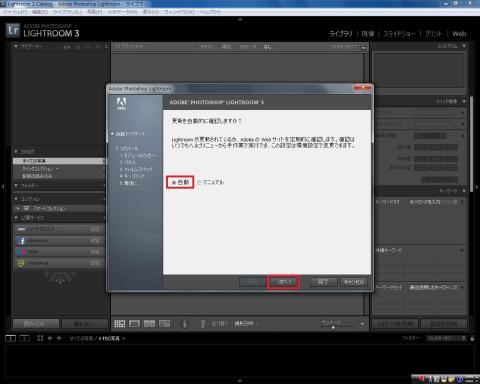The width and height of the screenshot is (480, 384).
Task: Click the 読み込み import button
Action: (x=36, y=323)
